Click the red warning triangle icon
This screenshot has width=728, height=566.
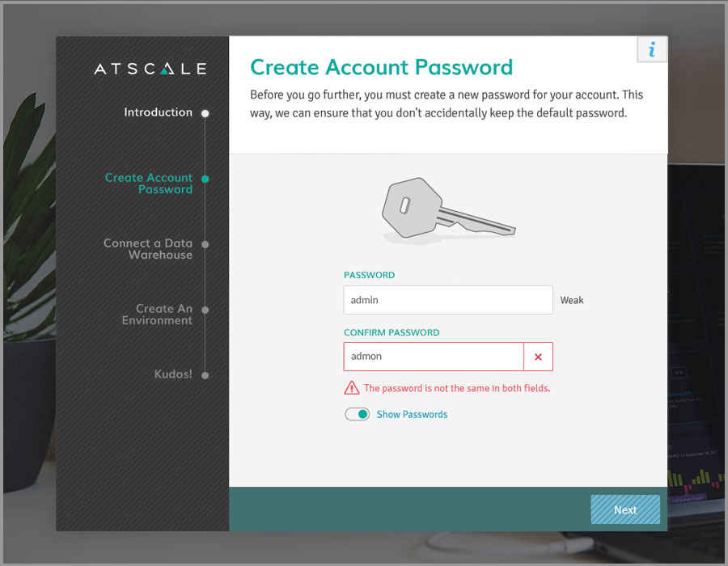tap(352, 388)
